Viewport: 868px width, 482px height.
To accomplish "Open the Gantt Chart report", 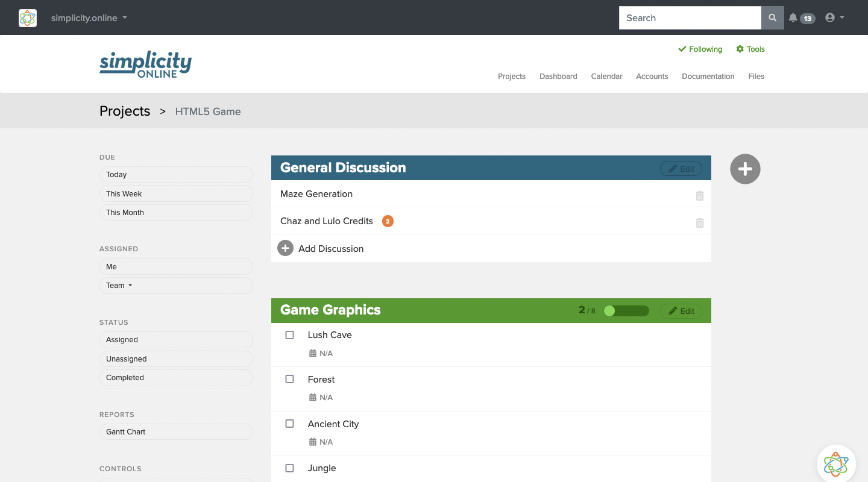I will coord(176,432).
